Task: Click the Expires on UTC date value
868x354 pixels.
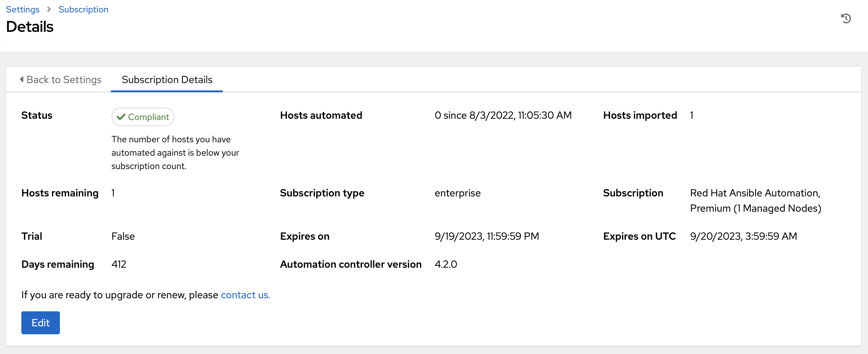Action: tap(743, 236)
